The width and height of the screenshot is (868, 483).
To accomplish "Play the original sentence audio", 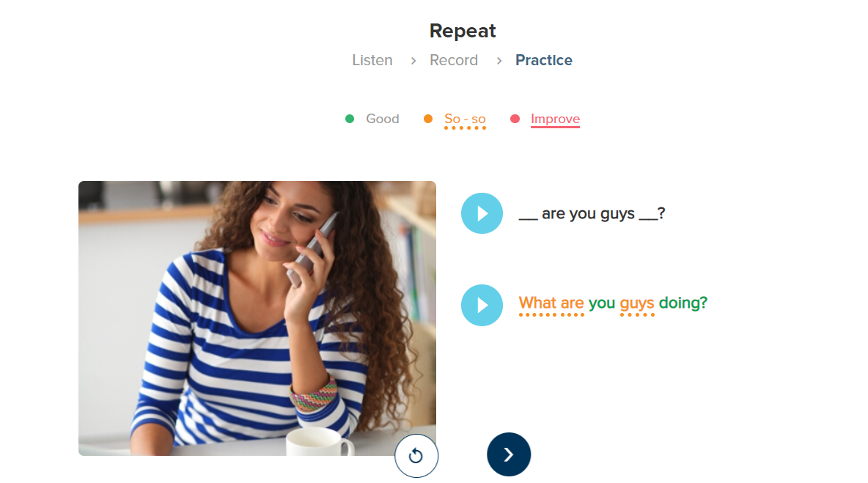I will pos(482,213).
